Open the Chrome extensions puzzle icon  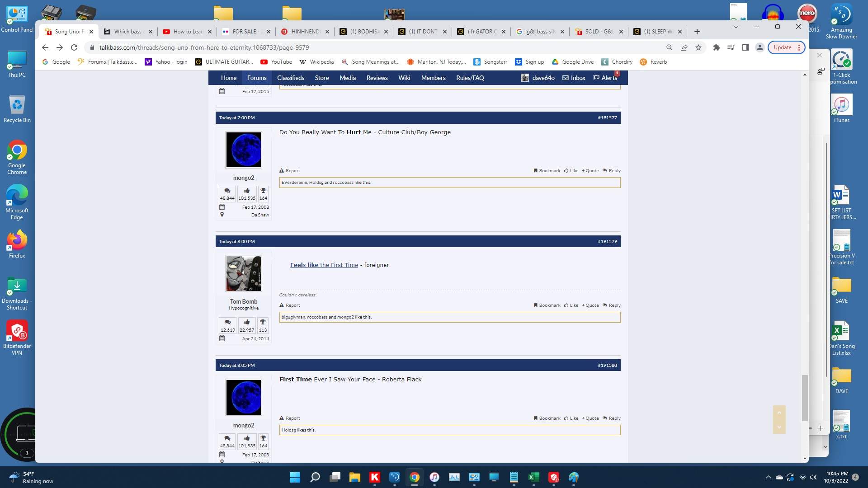pyautogui.click(x=716, y=47)
